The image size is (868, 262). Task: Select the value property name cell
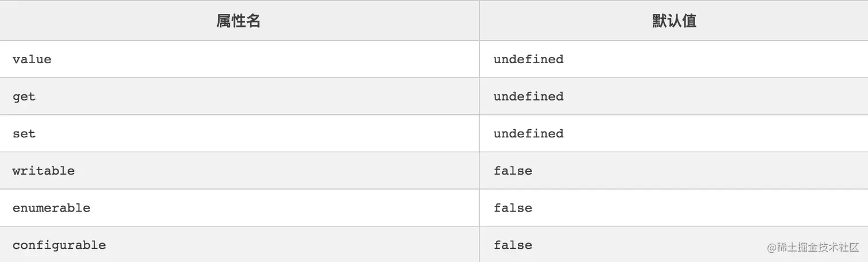click(x=32, y=59)
